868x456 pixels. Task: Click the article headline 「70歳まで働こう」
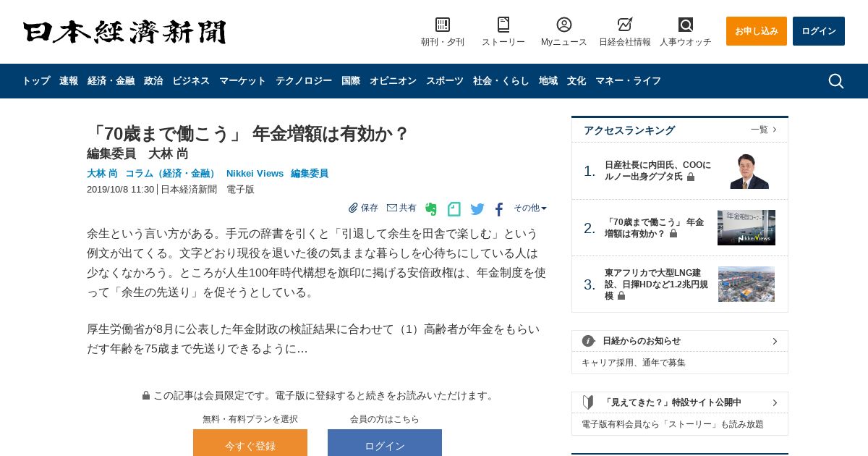click(x=248, y=134)
